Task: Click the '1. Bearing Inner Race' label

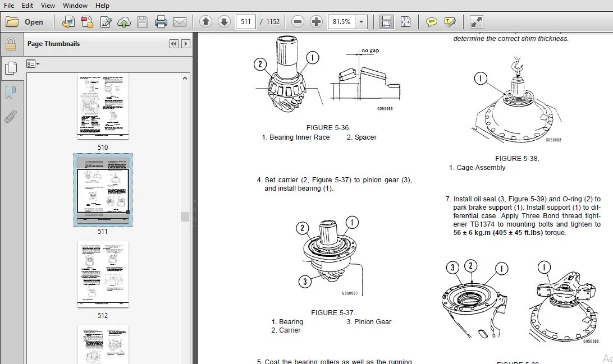Action: pyautogui.click(x=295, y=137)
